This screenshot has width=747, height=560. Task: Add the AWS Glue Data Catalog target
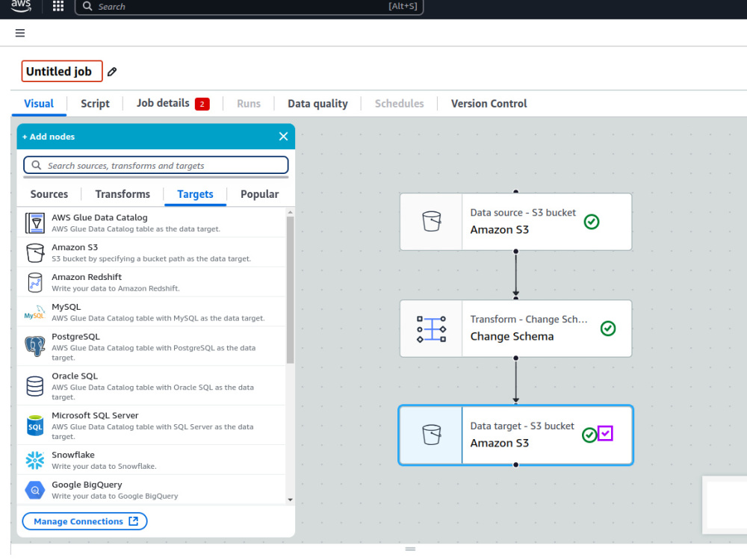pos(152,223)
